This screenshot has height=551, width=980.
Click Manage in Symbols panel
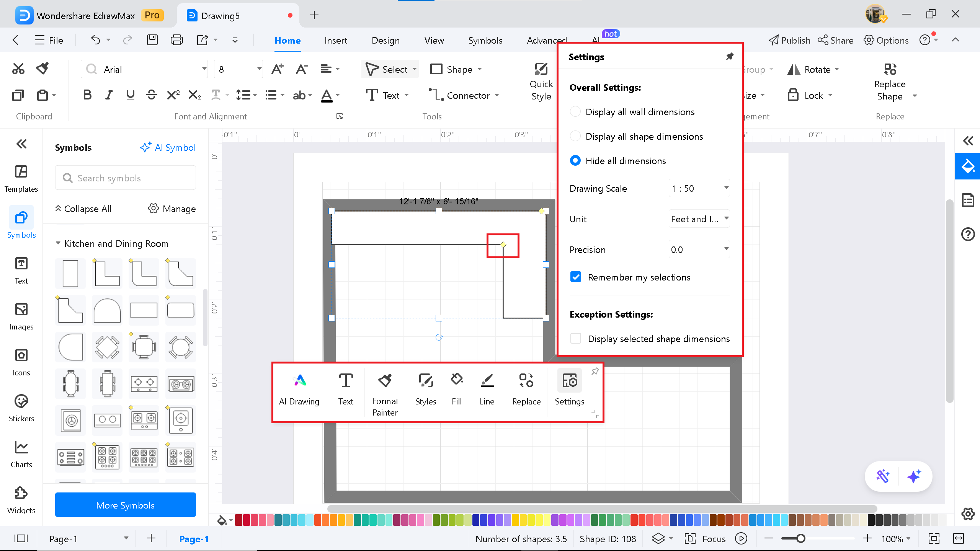pos(172,209)
